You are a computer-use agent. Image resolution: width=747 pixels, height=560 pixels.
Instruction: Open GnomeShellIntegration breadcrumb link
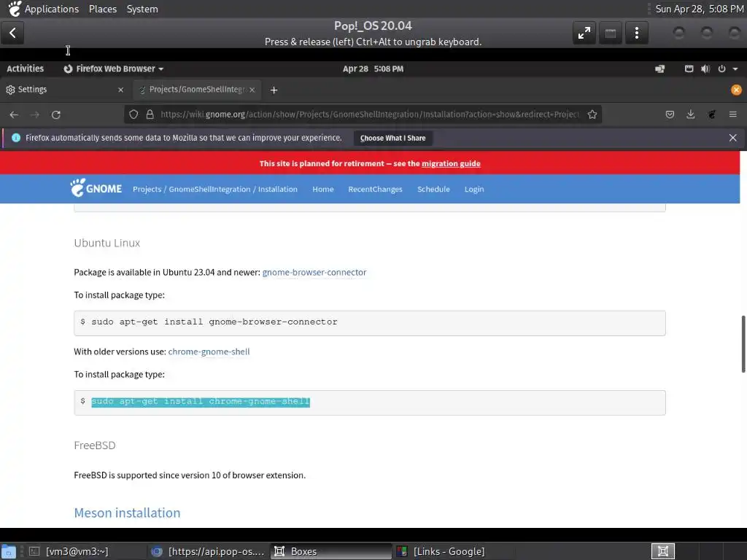pos(209,189)
